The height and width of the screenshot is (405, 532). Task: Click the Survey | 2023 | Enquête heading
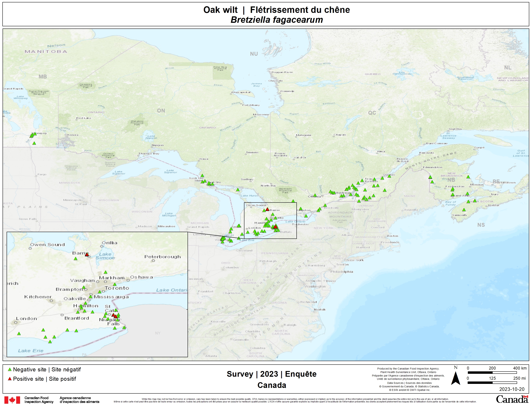click(x=271, y=374)
